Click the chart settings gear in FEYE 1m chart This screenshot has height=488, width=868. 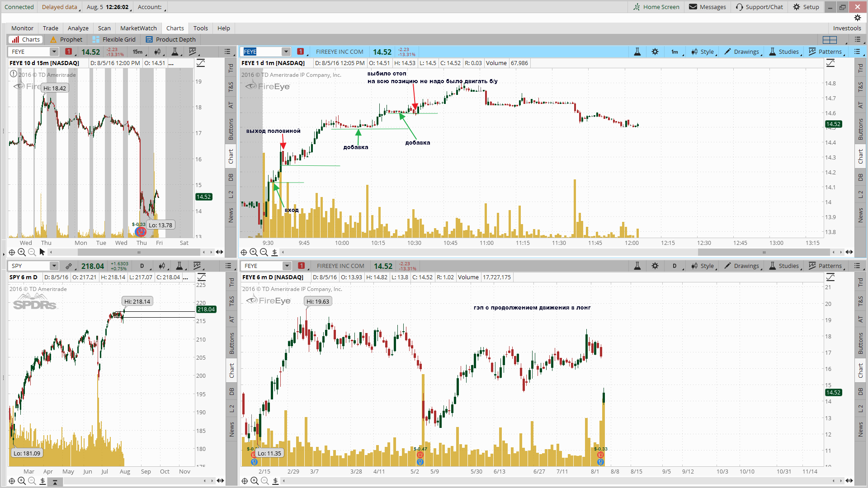655,52
